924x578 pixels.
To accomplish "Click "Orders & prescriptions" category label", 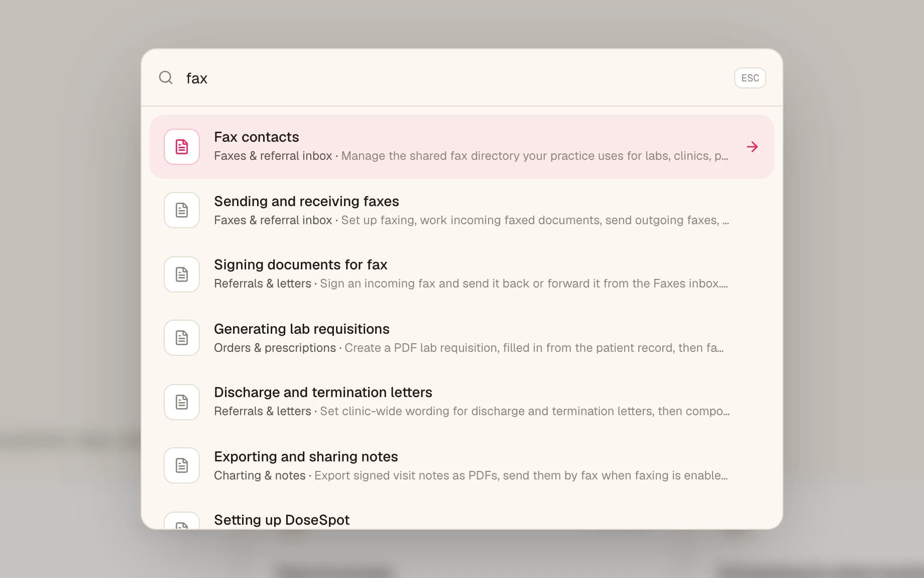I will [x=275, y=348].
